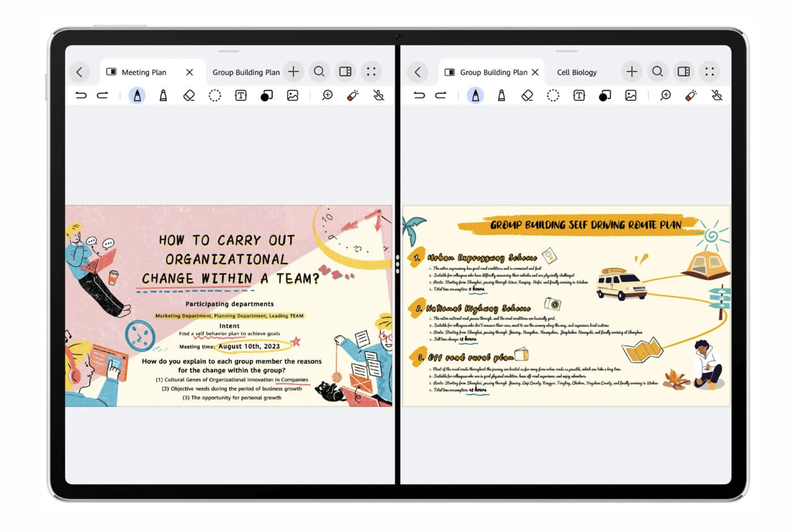The image size is (796, 532).
Task: Open the Meeting Plan tab's page view icon
Action: [x=112, y=72]
